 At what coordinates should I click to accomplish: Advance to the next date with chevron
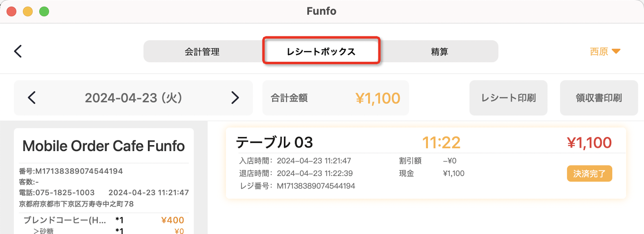click(x=235, y=98)
